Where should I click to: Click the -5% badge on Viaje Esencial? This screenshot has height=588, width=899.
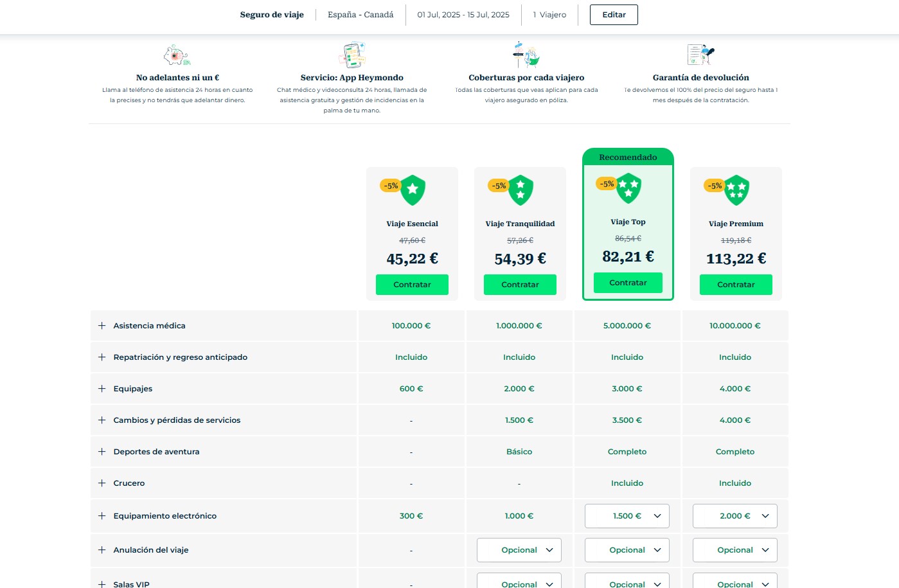(x=391, y=186)
